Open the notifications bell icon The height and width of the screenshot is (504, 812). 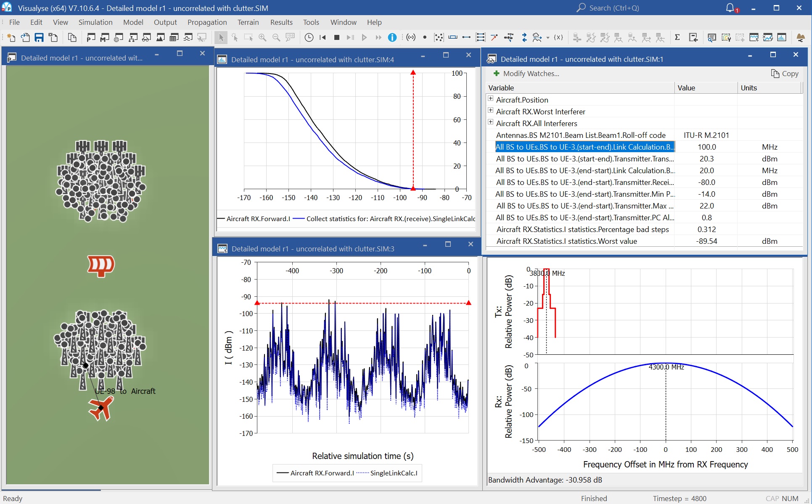(x=730, y=8)
